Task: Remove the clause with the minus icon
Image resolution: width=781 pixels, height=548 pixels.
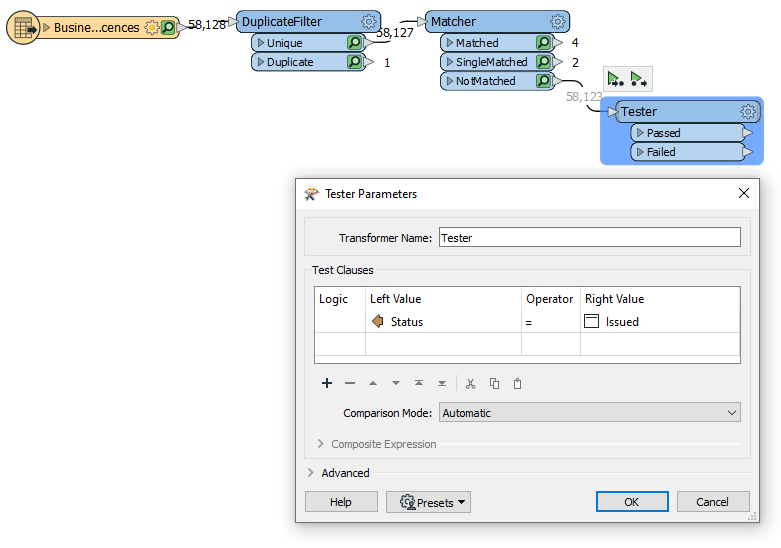Action: [x=350, y=383]
